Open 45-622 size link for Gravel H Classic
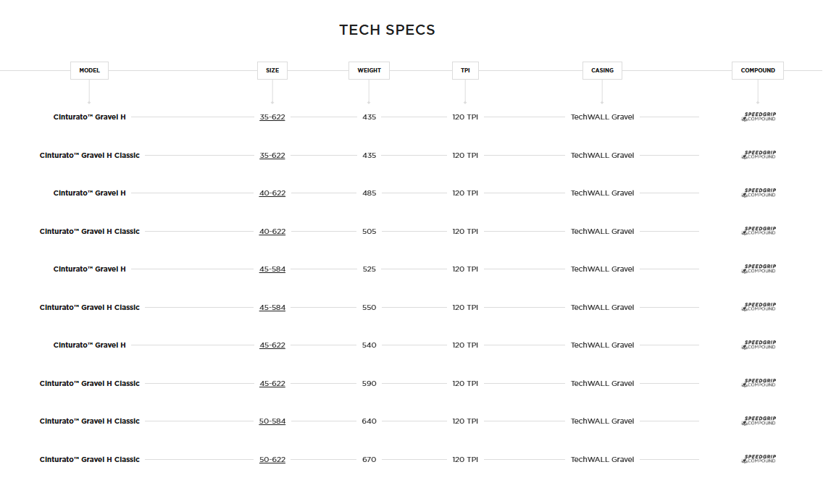 [272, 384]
